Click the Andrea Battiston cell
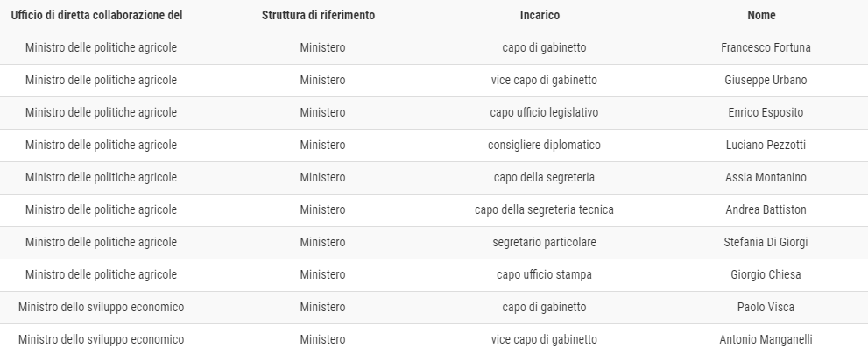This screenshot has width=868, height=355. tap(766, 209)
